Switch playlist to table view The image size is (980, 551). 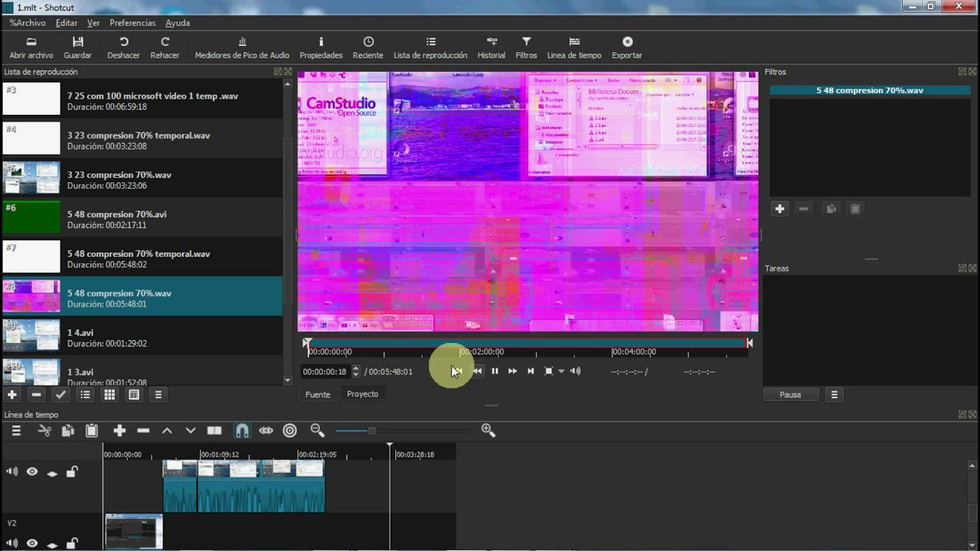click(x=134, y=395)
